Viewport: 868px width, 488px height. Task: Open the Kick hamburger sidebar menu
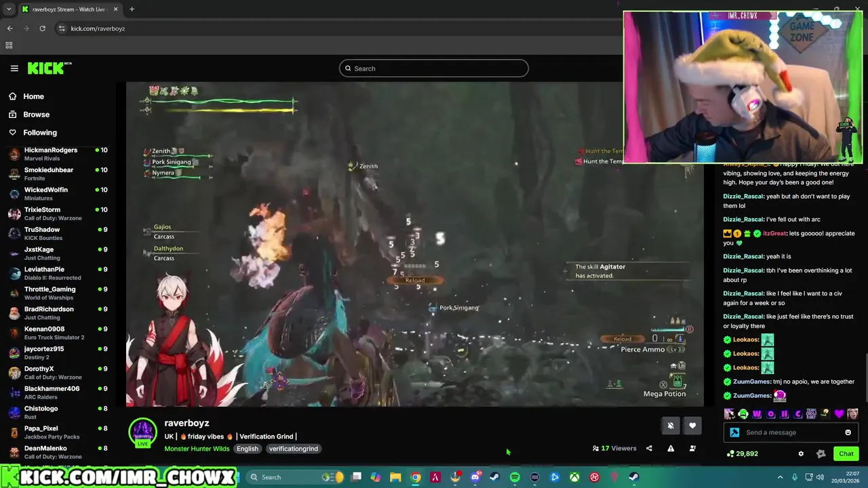pos(14,68)
